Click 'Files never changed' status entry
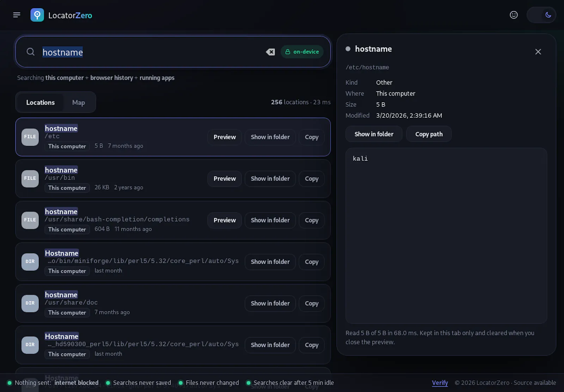This screenshot has height=392, width=564. click(x=209, y=383)
